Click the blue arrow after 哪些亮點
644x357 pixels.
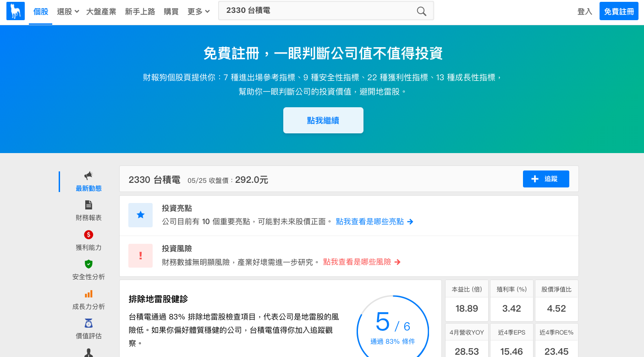tap(410, 222)
